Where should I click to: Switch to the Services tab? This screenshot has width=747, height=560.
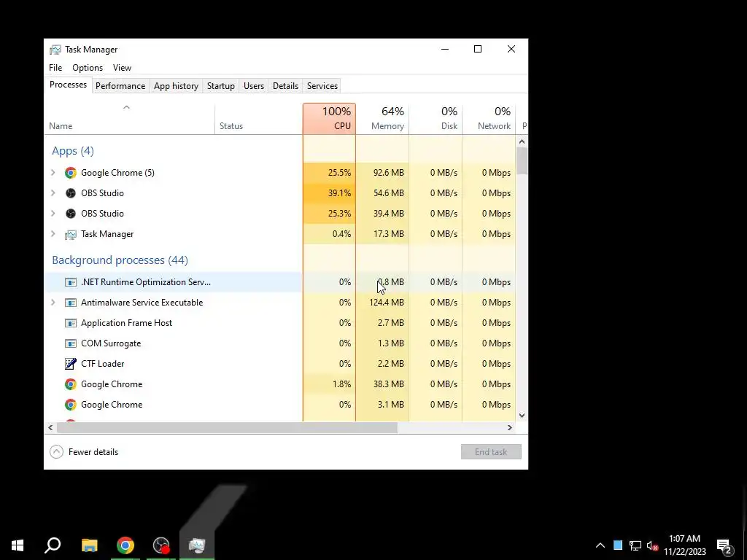tap(322, 86)
